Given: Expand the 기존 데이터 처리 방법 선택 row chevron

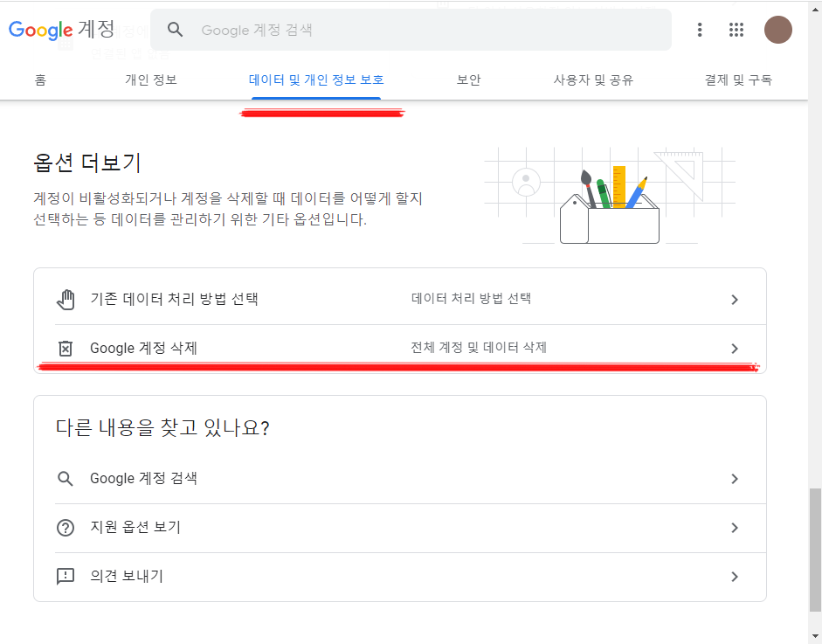Looking at the screenshot, I should (x=735, y=300).
